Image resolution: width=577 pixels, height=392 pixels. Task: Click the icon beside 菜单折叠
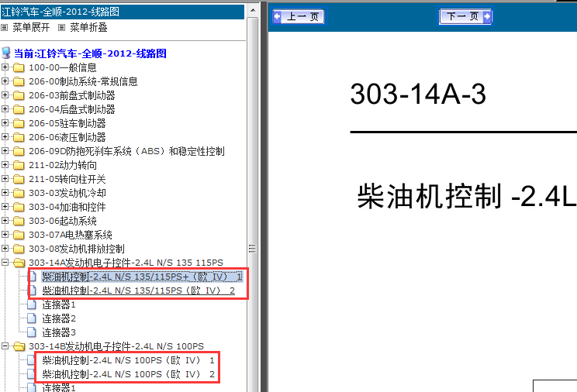(62, 28)
